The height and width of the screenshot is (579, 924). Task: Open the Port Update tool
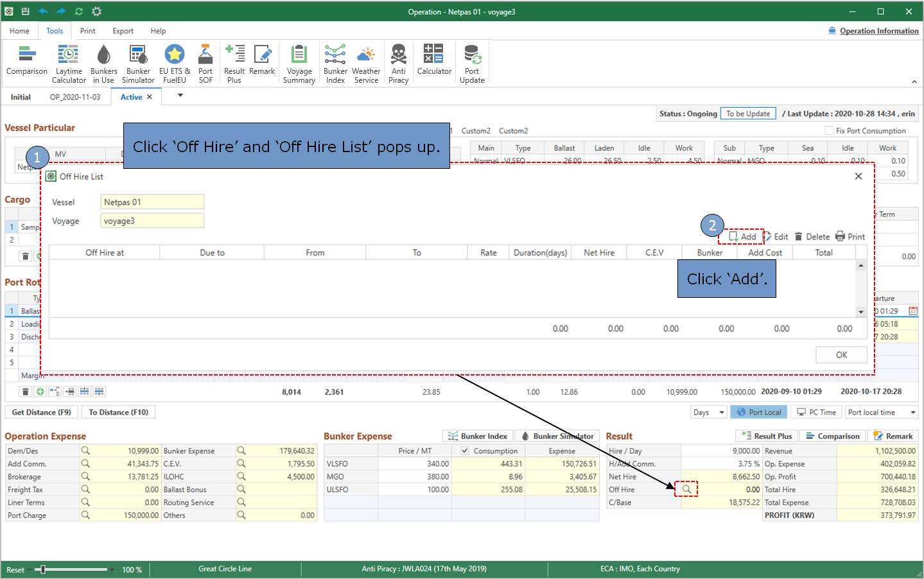coord(472,64)
